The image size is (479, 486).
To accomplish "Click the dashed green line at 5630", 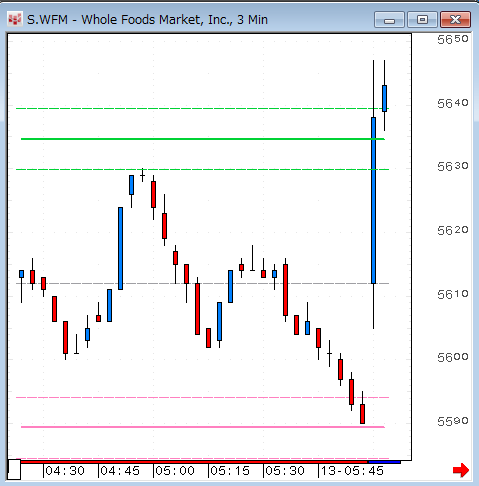I will point(203,169).
